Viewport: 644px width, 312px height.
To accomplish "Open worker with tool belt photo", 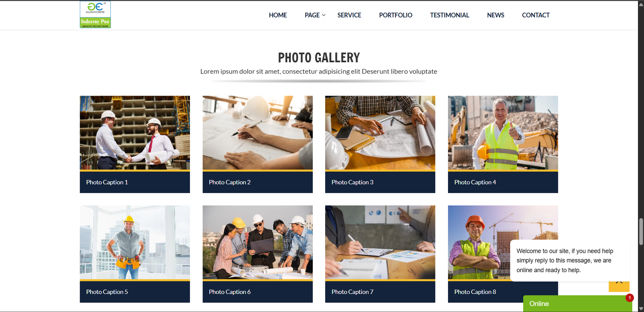I will (135, 242).
